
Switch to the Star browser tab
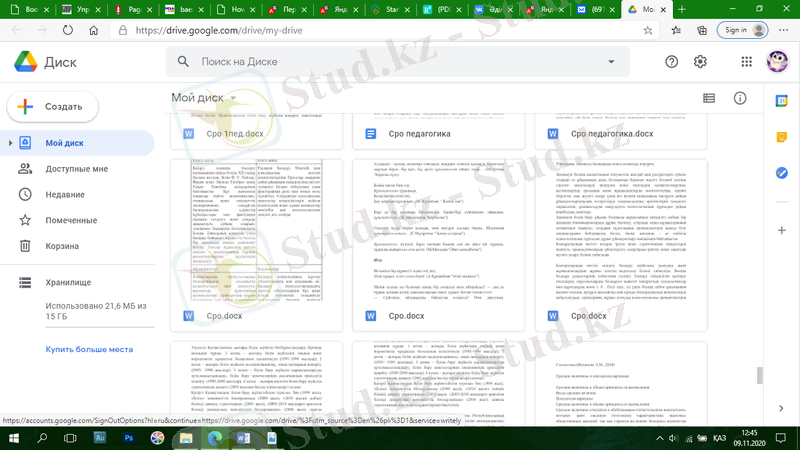(389, 9)
